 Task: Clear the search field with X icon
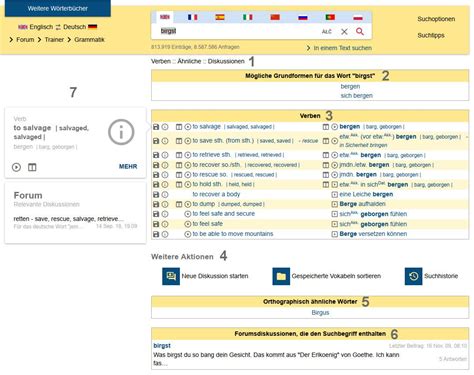pos(344,32)
